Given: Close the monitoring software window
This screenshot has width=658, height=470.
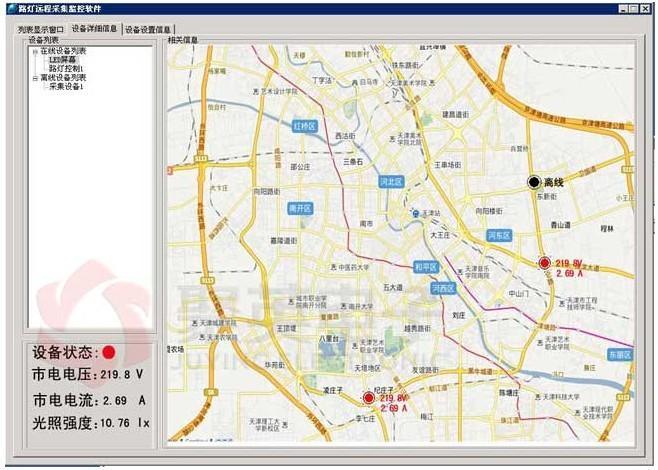Looking at the screenshot, I should point(644,9).
